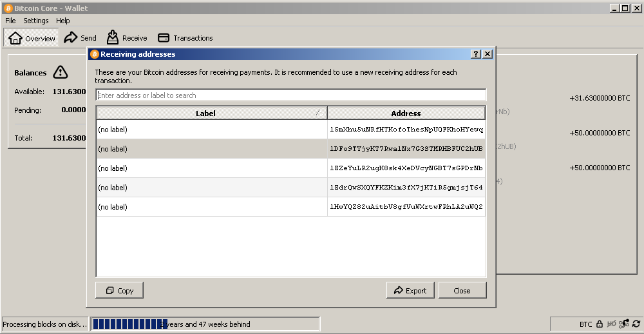Close the Receiving addresses dialog via X
The width and height of the screenshot is (644, 334).
click(x=487, y=54)
